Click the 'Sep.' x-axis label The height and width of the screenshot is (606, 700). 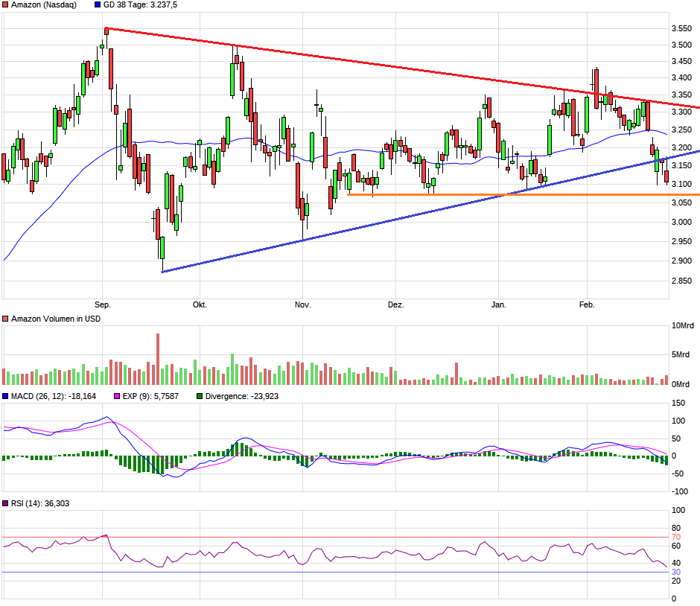pos(103,304)
